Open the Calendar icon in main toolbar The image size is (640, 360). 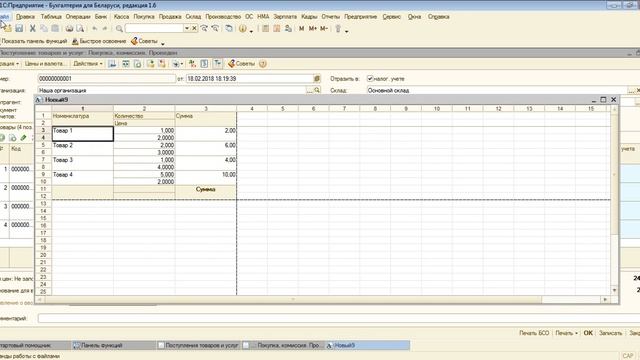277,29
